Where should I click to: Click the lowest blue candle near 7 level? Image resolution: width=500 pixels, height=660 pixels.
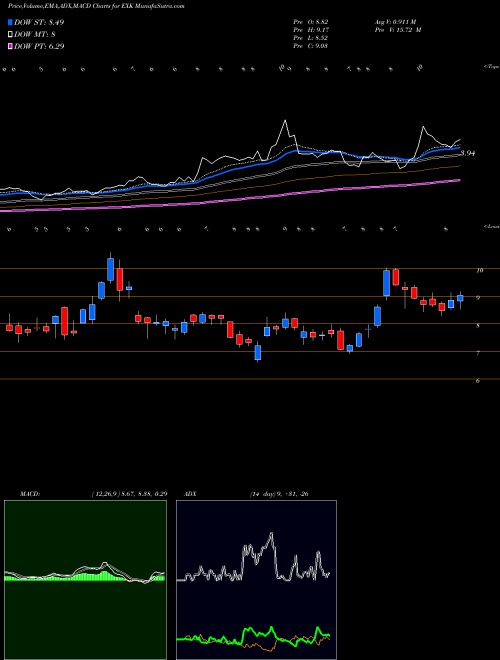coord(258,353)
